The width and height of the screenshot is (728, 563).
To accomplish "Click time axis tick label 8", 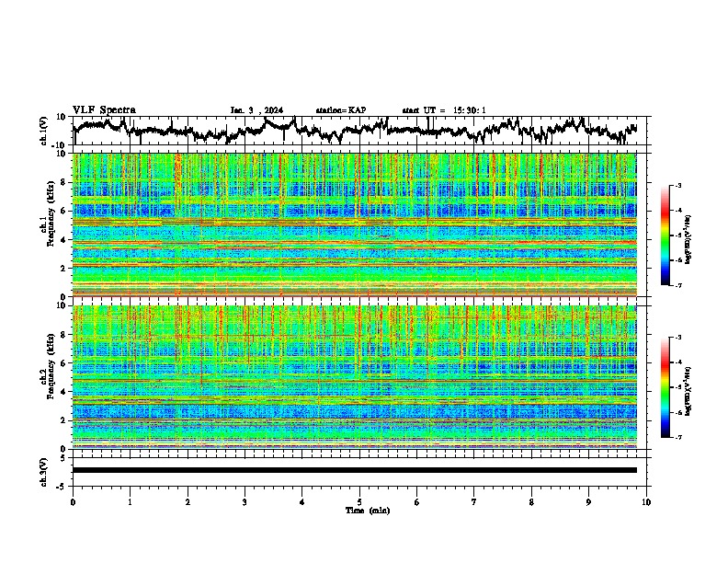I will click(531, 502).
